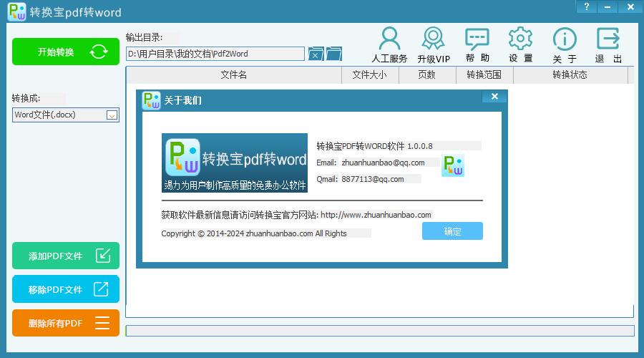Viewport: 644px width, 358px height.
Task: Click the 8877113@qq.com Qmail text
Action: pyautogui.click(x=373, y=179)
